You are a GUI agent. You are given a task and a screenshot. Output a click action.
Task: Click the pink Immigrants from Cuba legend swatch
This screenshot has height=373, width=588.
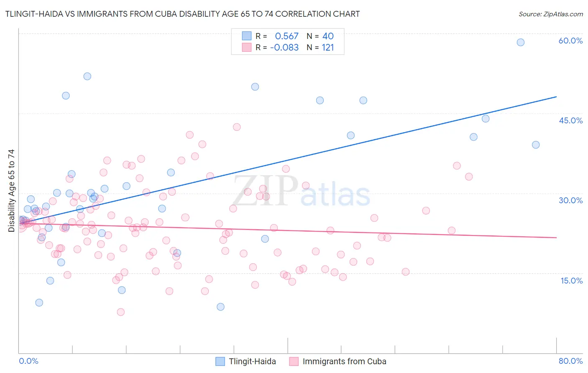(294, 361)
